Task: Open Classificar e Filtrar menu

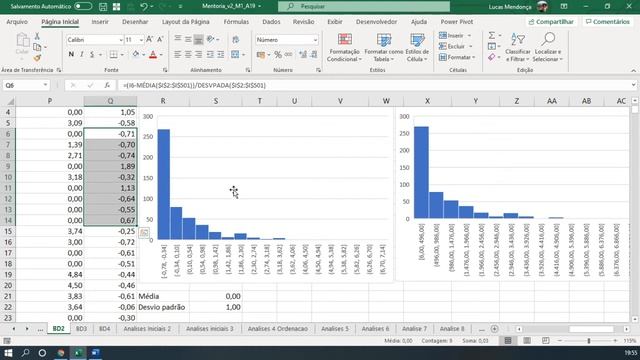Action: tap(518, 48)
